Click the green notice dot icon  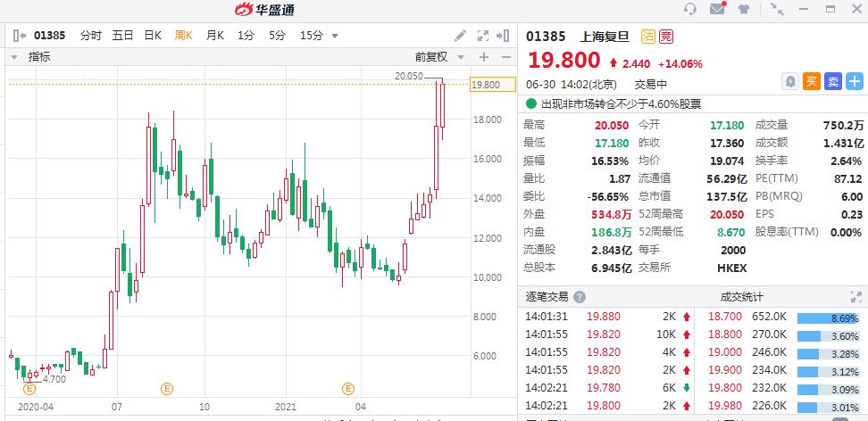(531, 103)
